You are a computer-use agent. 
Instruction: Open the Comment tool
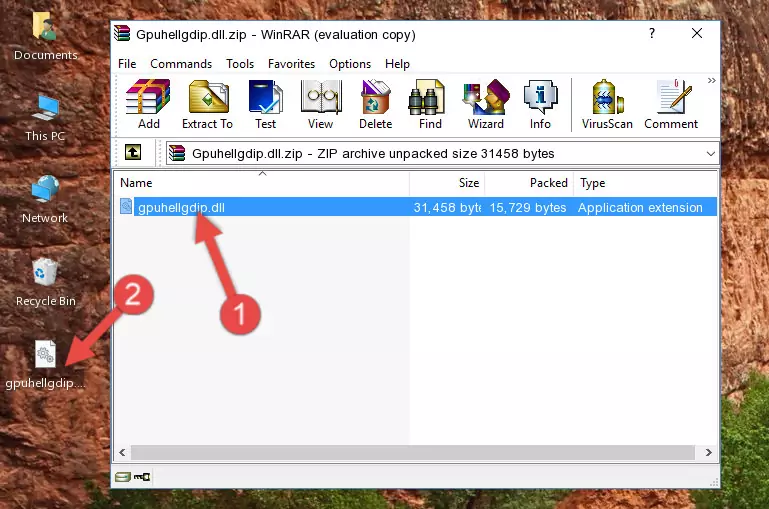671,104
